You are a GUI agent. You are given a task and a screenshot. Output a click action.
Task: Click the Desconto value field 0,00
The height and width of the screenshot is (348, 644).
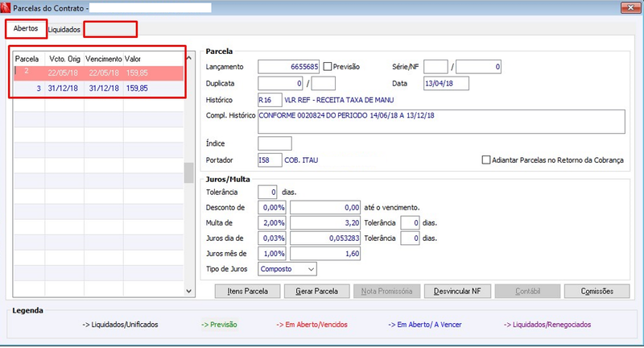click(x=325, y=208)
